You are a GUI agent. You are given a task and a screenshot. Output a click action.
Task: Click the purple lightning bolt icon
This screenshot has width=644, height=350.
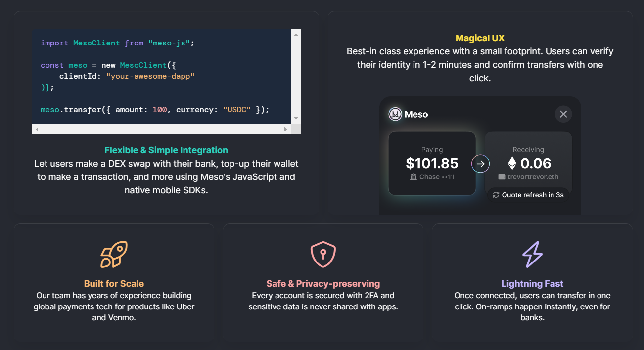click(532, 255)
